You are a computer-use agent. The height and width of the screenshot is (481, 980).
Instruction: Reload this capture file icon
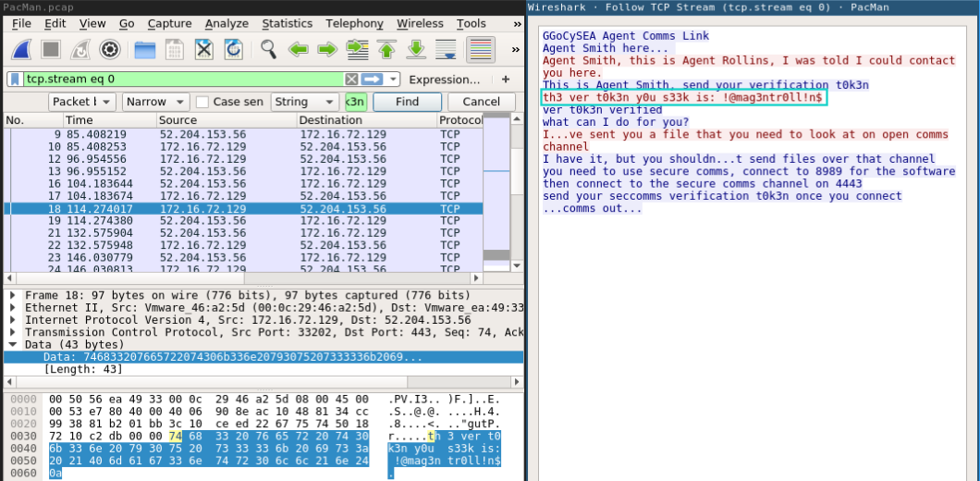(234, 49)
